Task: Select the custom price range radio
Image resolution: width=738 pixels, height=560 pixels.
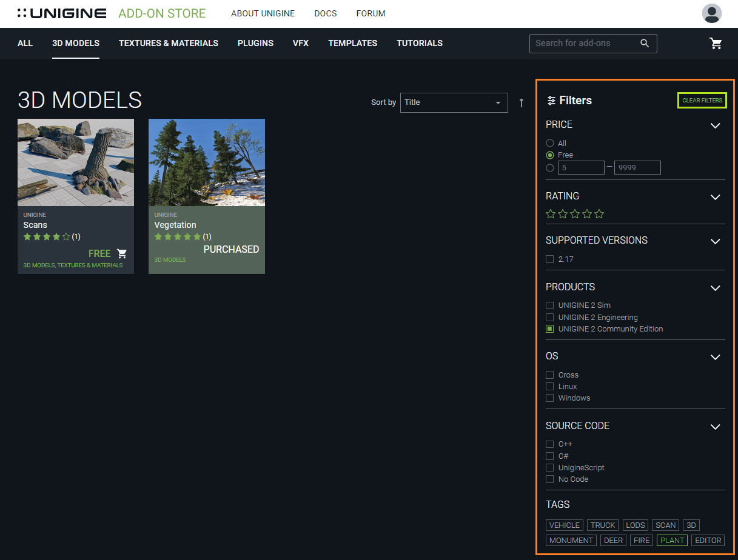Action: pos(550,168)
